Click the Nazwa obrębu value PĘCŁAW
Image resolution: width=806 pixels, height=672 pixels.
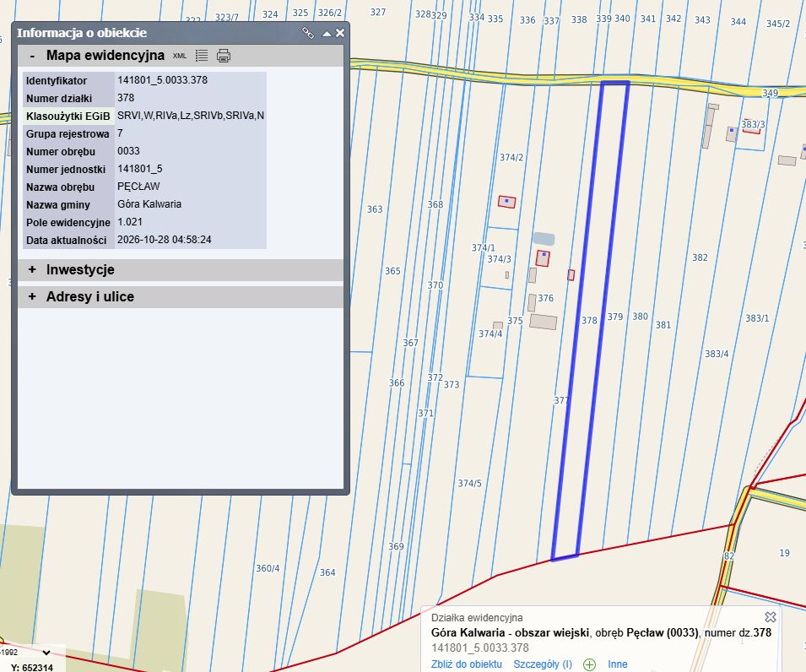coord(138,187)
